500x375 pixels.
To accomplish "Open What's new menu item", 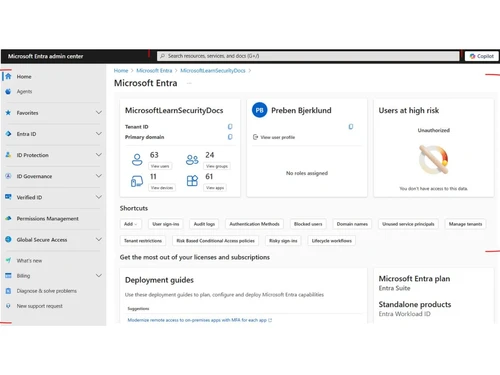I will 29,261.
